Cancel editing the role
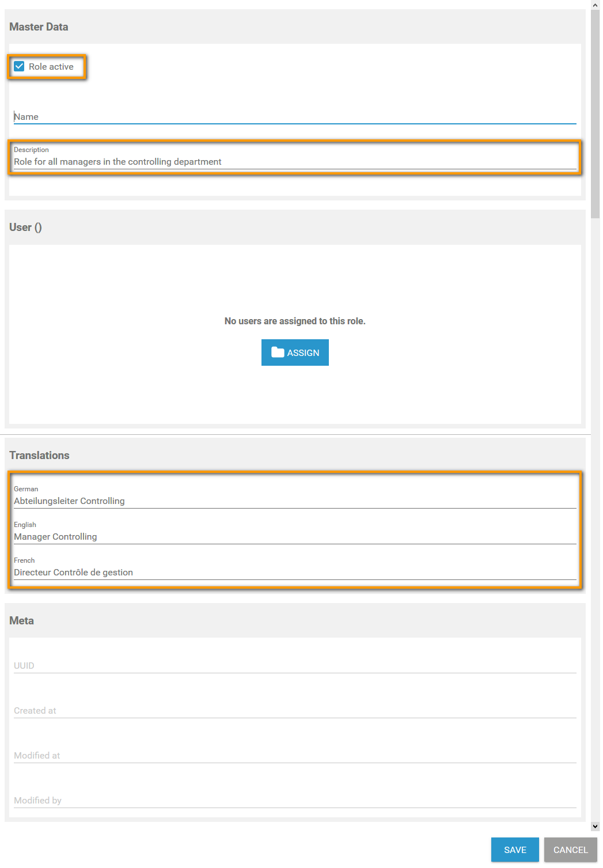Screen dimensions: 603x868 point(570,850)
